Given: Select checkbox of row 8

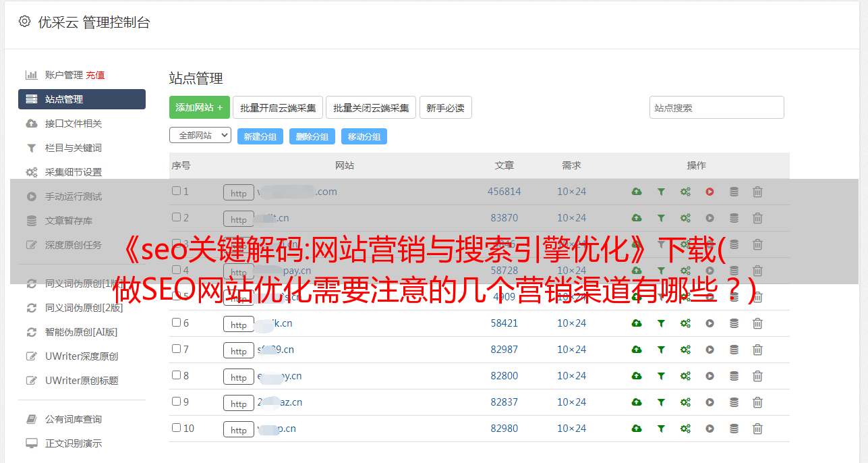Looking at the screenshot, I should [x=176, y=375].
